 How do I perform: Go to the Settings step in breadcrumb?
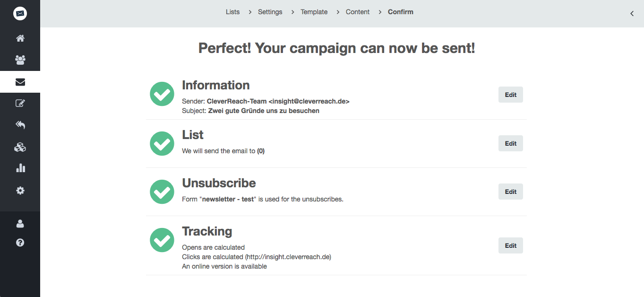pyautogui.click(x=270, y=12)
